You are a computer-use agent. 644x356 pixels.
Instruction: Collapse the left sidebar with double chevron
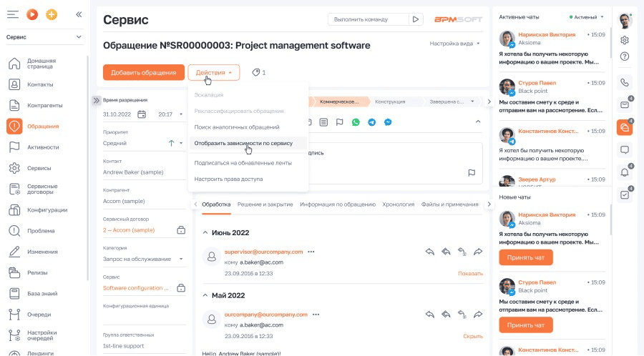pyautogui.click(x=79, y=15)
